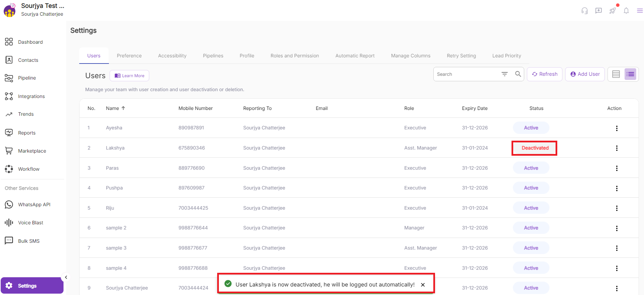Open the hamburger menu icon
The width and height of the screenshot is (644, 295).
(640, 11)
